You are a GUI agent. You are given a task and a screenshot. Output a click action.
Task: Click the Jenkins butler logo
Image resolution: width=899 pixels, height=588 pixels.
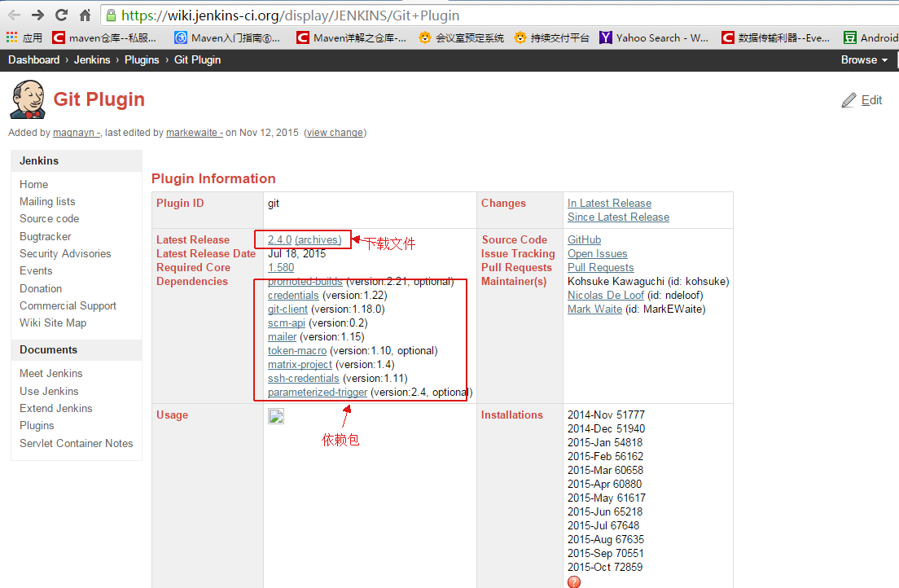point(28,99)
